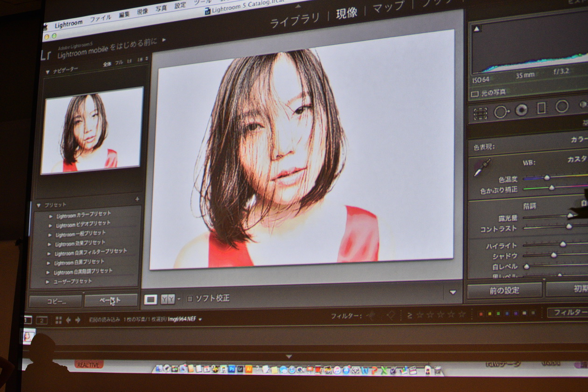The width and height of the screenshot is (588, 392).
Task: Click the second window 2 display icon
Action: (x=42, y=320)
